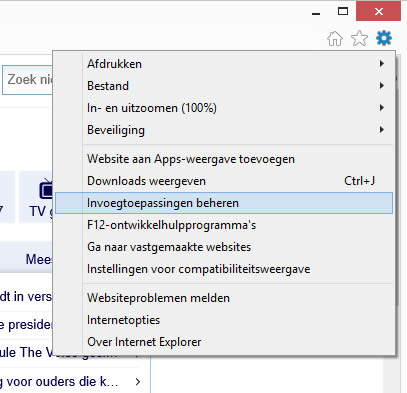Open the 'presiden' news headline
The image size is (407, 393).
[26, 325]
